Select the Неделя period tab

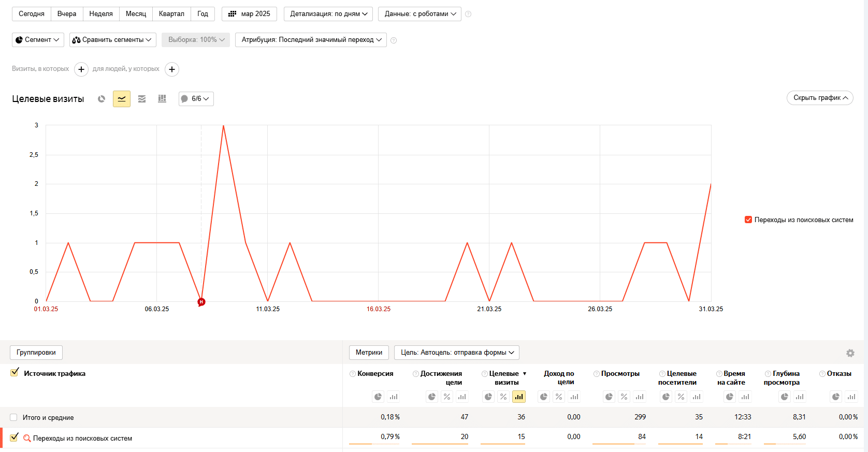pyautogui.click(x=101, y=14)
